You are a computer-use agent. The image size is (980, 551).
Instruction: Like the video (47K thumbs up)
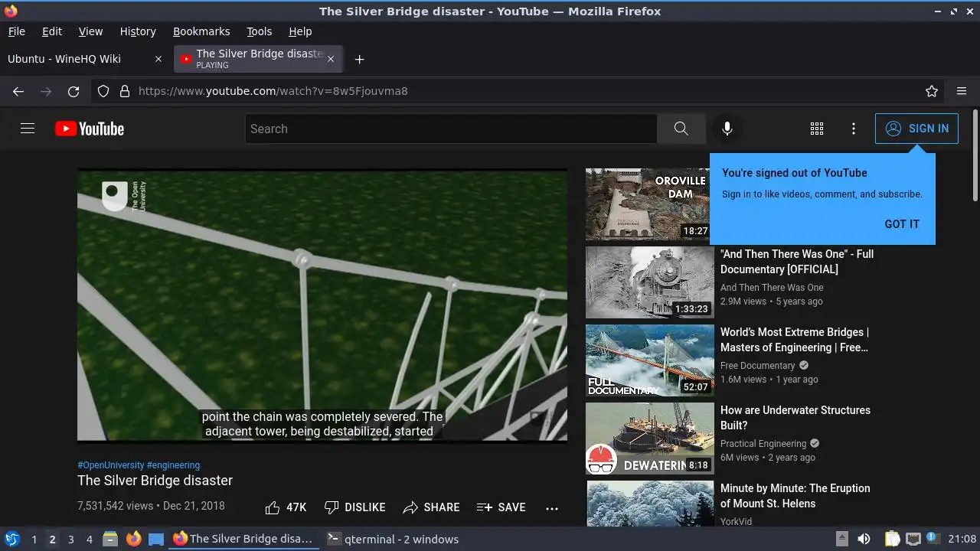pyautogui.click(x=286, y=507)
